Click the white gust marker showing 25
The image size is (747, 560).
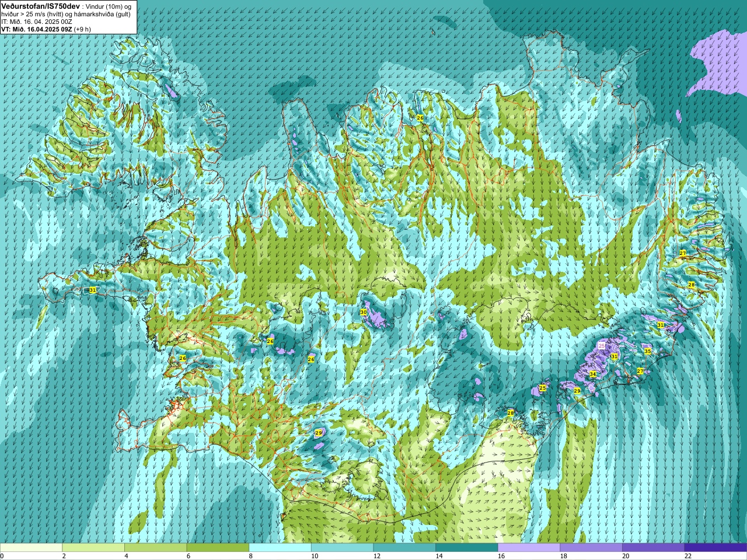(x=602, y=346)
